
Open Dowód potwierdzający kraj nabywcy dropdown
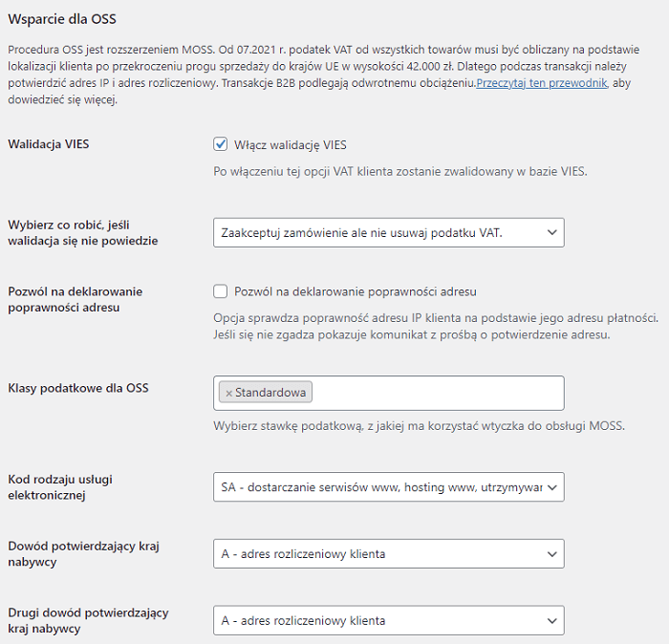tap(389, 553)
